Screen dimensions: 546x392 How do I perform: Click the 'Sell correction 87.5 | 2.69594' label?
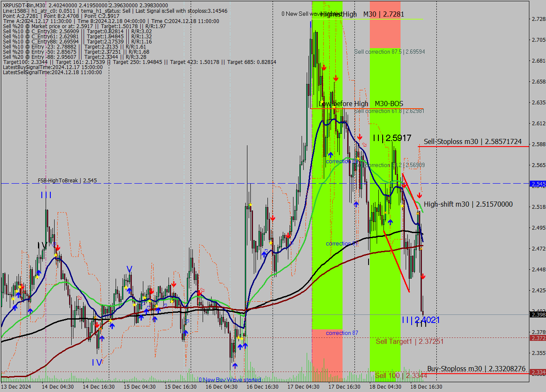(x=389, y=52)
